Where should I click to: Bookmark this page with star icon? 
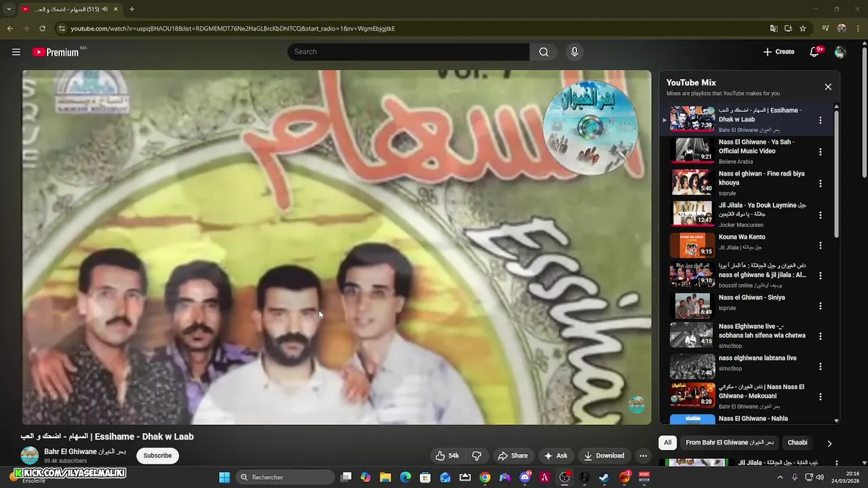[803, 28]
